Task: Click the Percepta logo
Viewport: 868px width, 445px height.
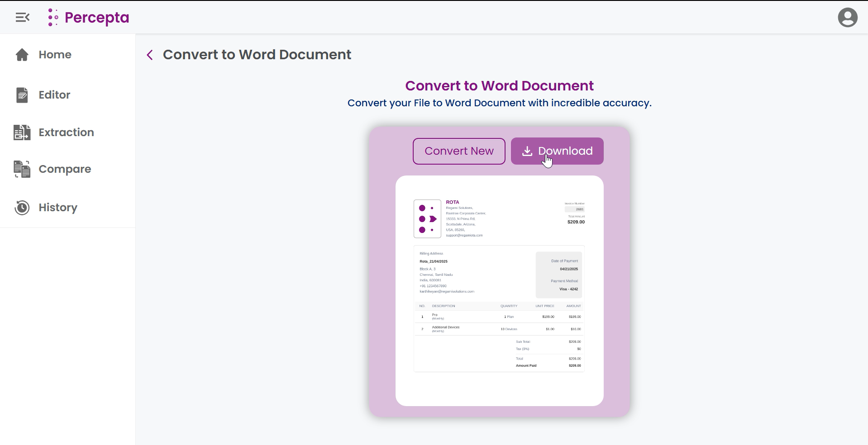Action: [x=89, y=17]
